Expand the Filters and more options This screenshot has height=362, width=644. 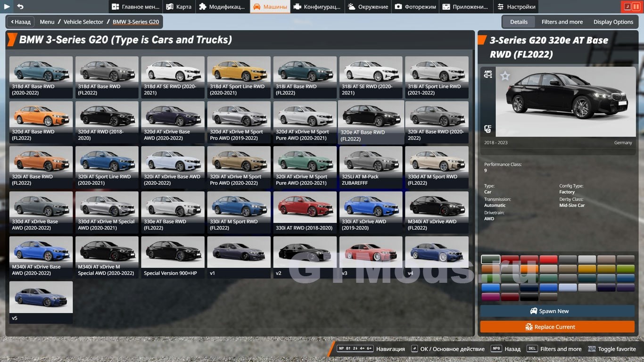[562, 22]
